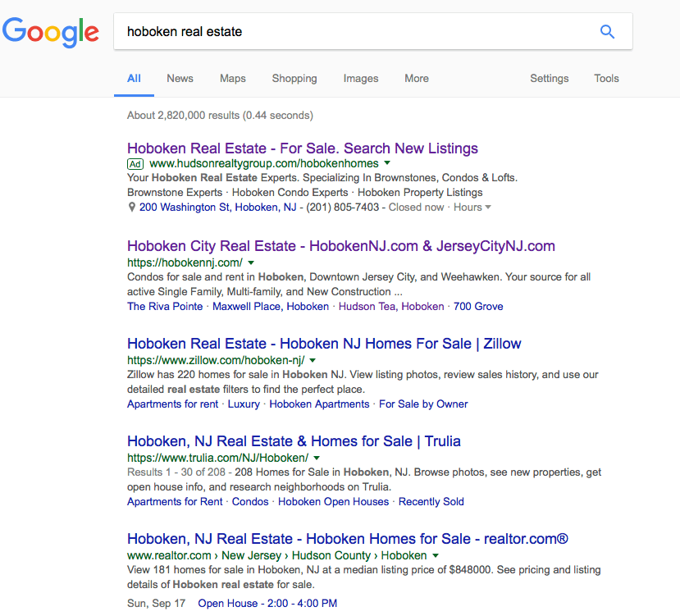Expand the arrow after the hudsonrealtygroup.com URL
The height and width of the screenshot is (616, 680).
tap(387, 163)
